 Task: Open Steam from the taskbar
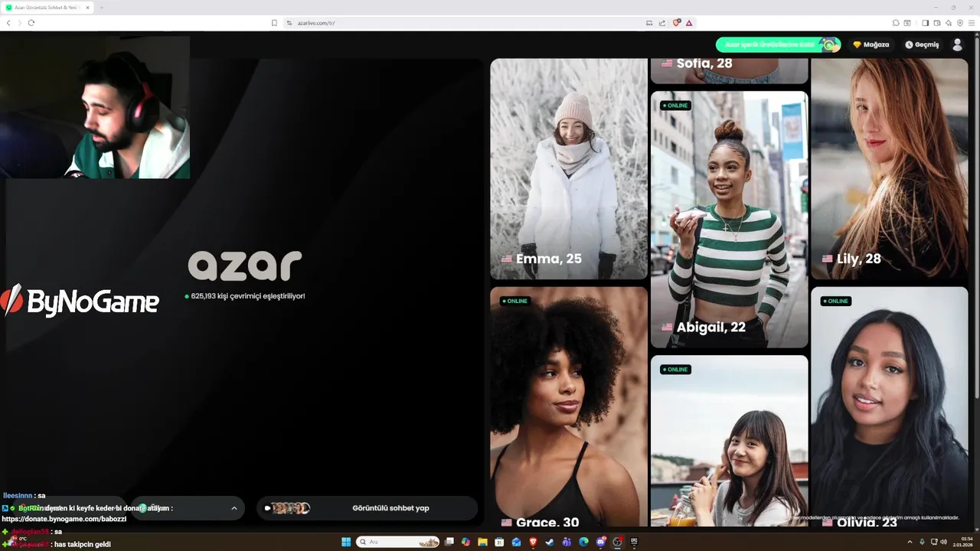click(550, 542)
